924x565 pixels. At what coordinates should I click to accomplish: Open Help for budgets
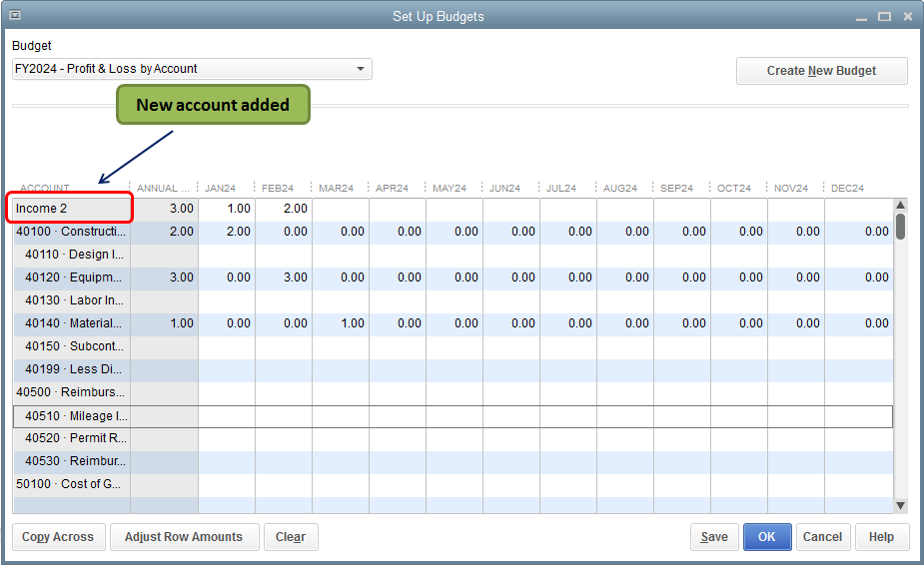coord(882,537)
